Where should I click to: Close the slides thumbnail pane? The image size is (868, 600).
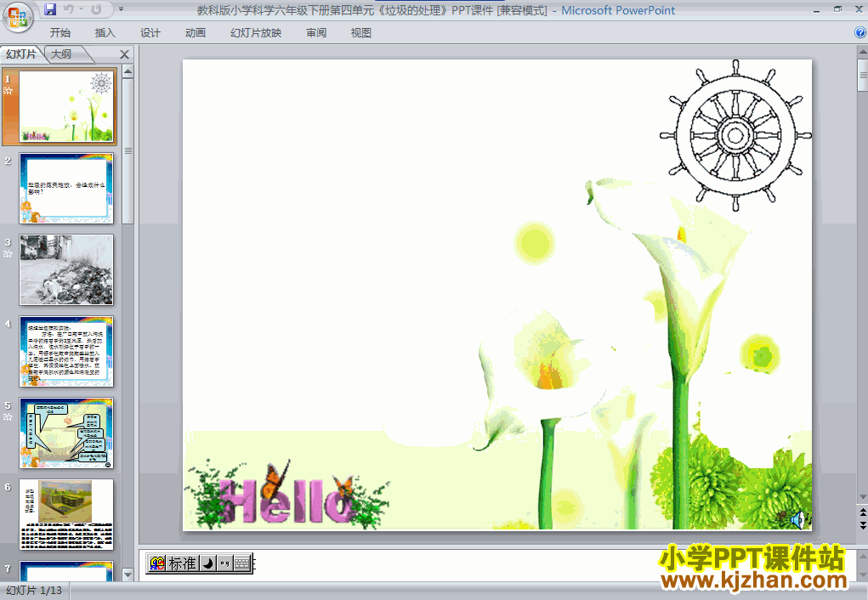(x=125, y=54)
